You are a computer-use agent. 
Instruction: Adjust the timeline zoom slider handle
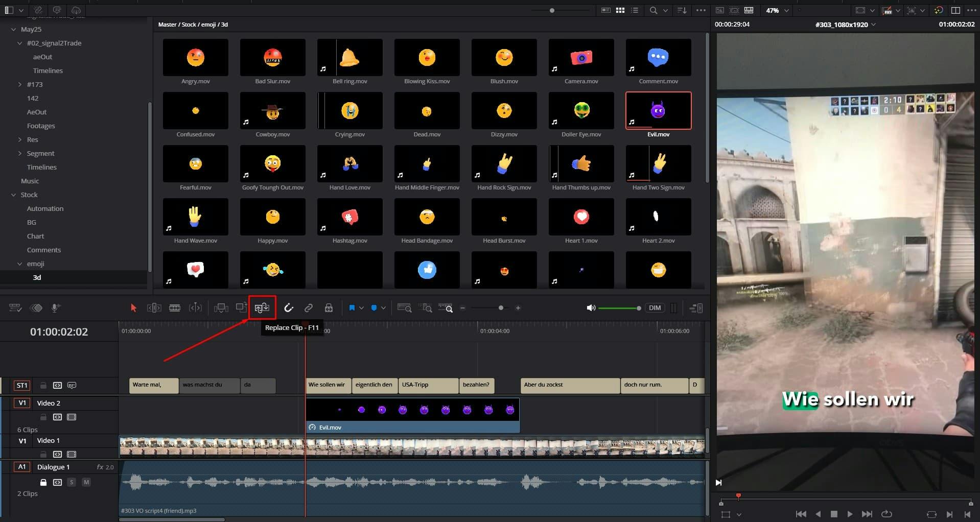tap(501, 308)
